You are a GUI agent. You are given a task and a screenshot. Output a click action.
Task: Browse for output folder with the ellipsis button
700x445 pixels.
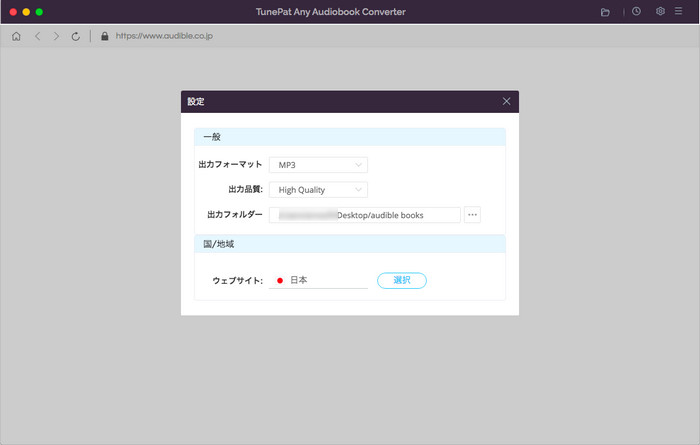(x=472, y=215)
